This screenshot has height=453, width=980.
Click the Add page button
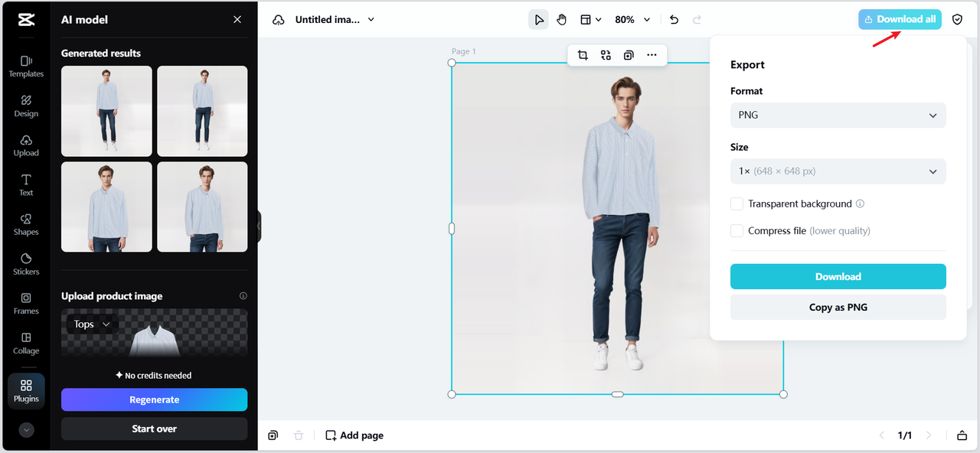coord(354,435)
